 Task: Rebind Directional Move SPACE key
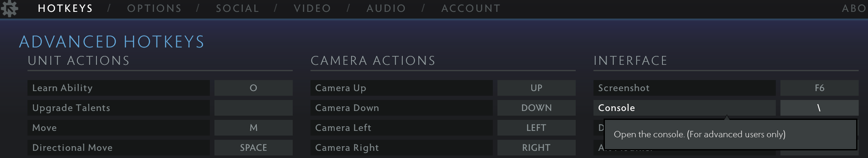pyautogui.click(x=253, y=147)
